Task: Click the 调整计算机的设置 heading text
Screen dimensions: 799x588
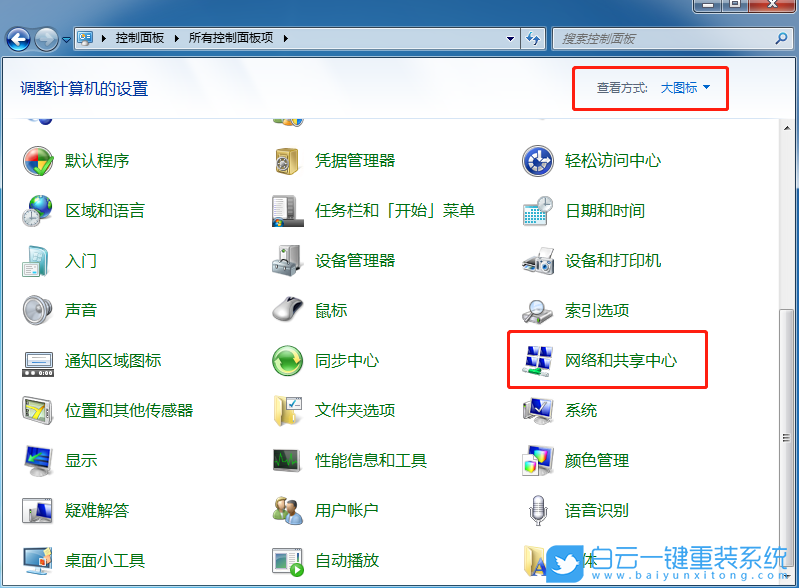Action: (x=84, y=89)
